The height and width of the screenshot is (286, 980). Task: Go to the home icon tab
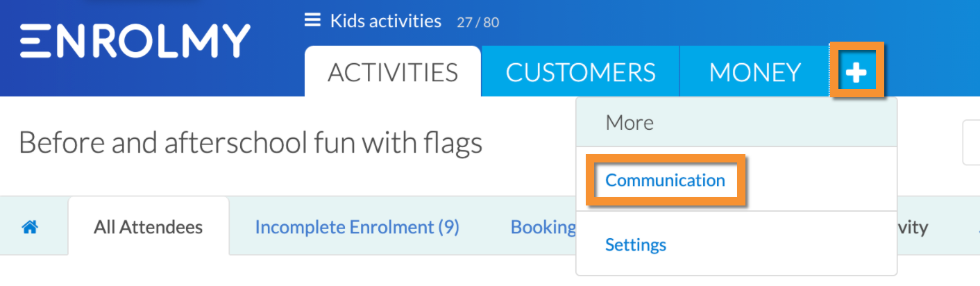tap(29, 226)
